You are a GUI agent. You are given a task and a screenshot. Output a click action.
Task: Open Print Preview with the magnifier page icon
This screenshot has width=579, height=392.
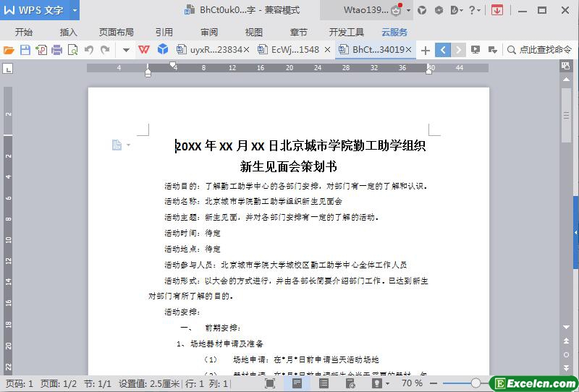click(x=73, y=49)
